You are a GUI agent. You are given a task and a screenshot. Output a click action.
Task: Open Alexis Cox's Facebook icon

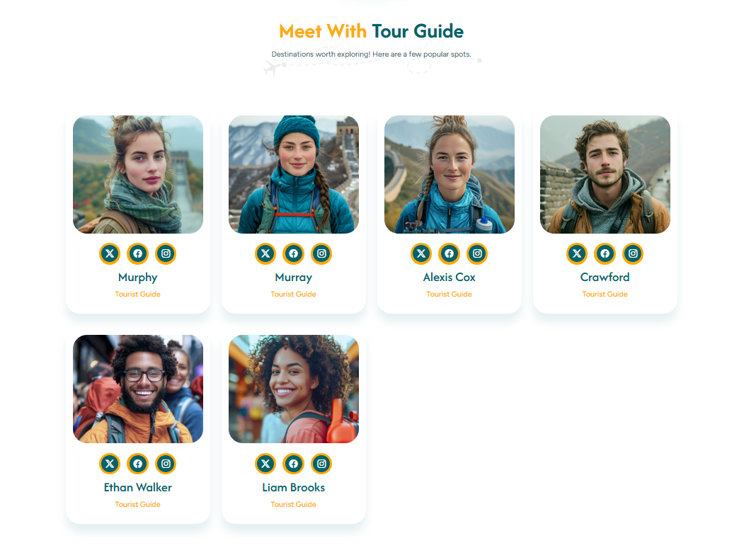(449, 253)
